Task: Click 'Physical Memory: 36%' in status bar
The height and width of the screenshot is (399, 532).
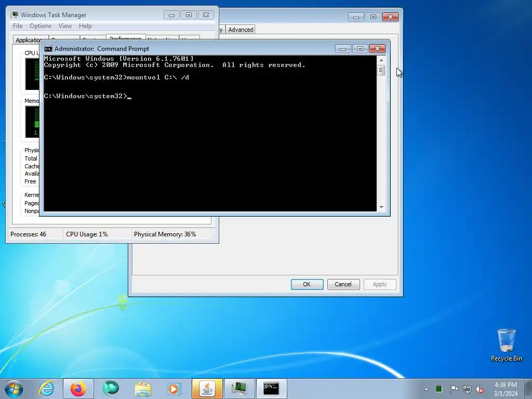Action: [165, 234]
